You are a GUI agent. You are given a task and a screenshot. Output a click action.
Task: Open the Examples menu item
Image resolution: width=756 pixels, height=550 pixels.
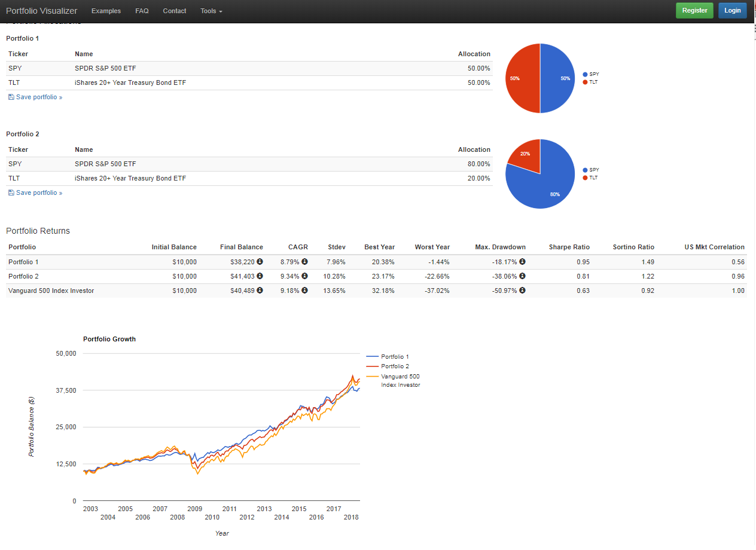(x=106, y=11)
